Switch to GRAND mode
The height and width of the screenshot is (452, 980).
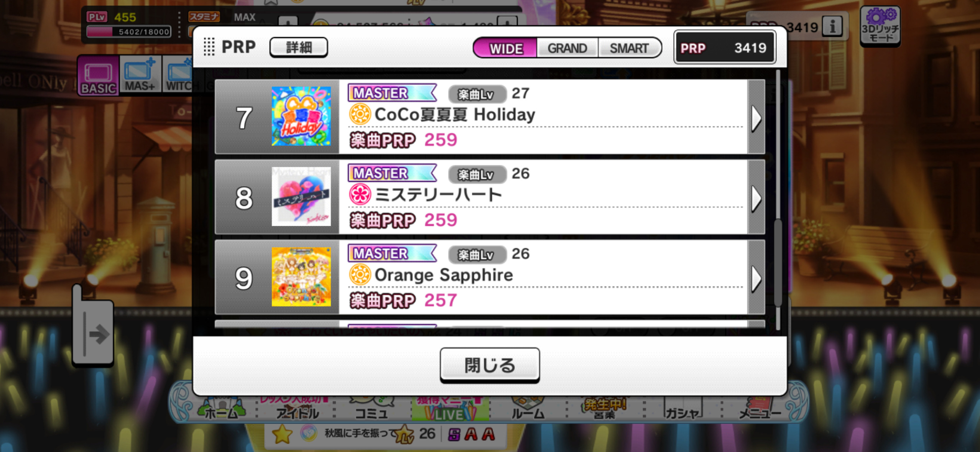[567, 48]
